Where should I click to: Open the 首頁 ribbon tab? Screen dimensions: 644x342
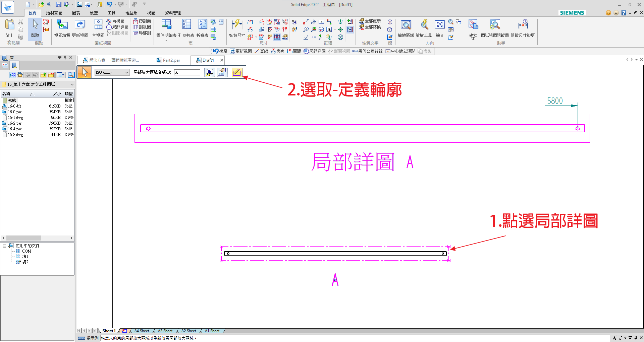(x=33, y=13)
